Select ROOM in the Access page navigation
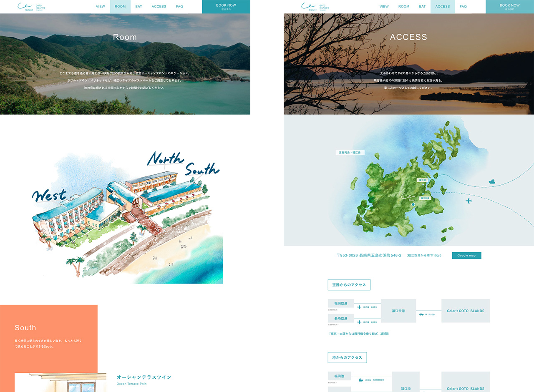The height and width of the screenshot is (392, 534). [404, 7]
